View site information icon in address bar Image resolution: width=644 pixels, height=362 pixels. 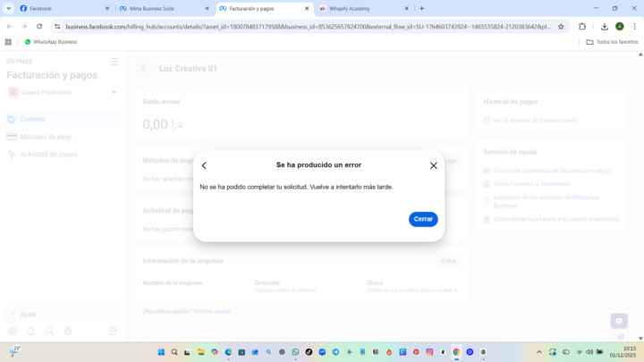pos(57,27)
